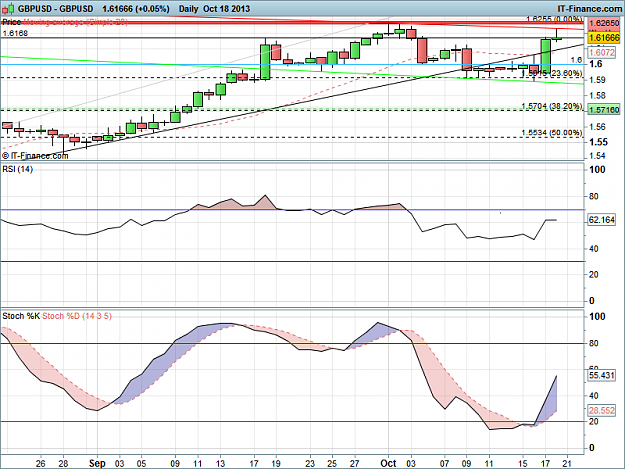
Task: Click the 55.431 stochastic %K value tag
Action: [602, 375]
